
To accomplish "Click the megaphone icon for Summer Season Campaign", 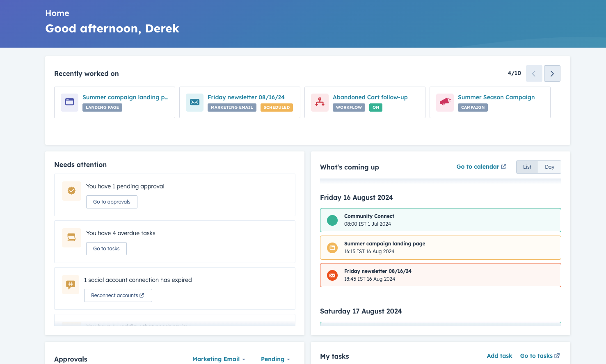I will (445, 102).
